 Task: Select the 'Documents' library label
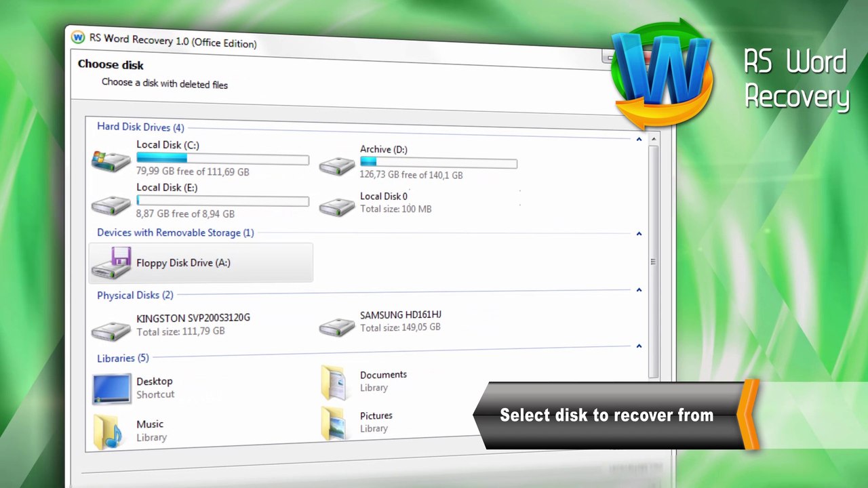384,375
